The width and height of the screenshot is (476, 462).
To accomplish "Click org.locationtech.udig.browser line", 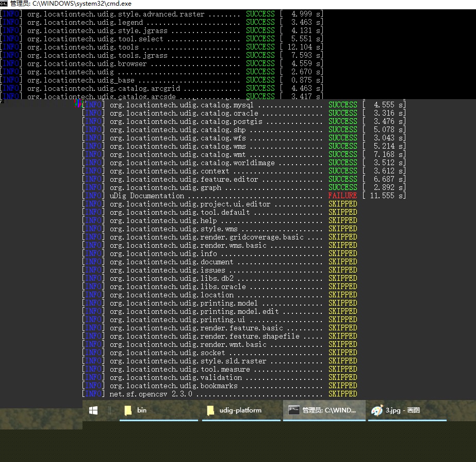I will 161,63.
